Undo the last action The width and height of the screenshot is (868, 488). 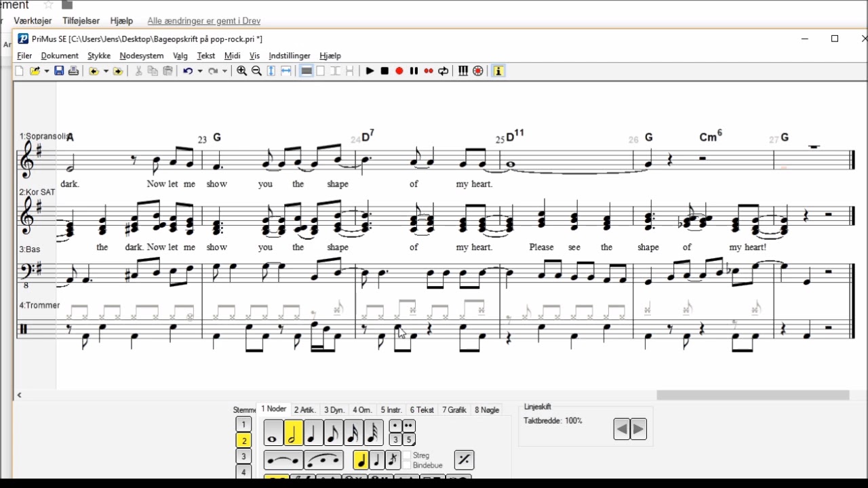[x=188, y=71]
